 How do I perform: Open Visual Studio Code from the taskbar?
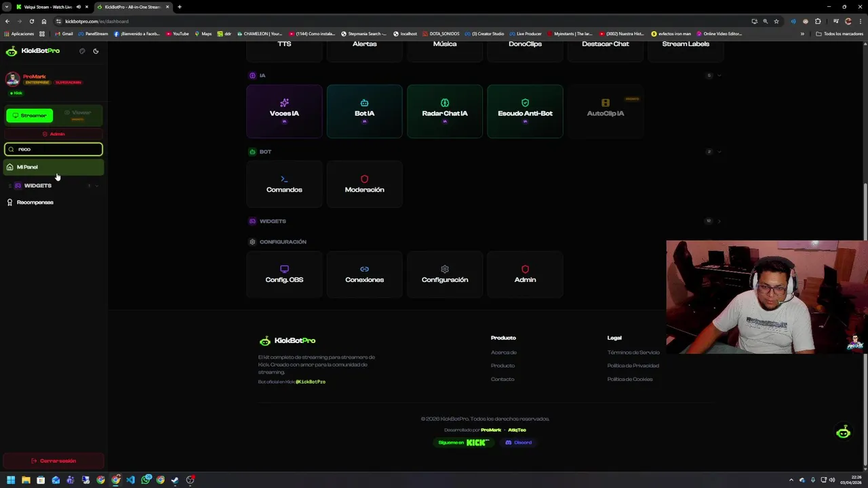[131, 480]
